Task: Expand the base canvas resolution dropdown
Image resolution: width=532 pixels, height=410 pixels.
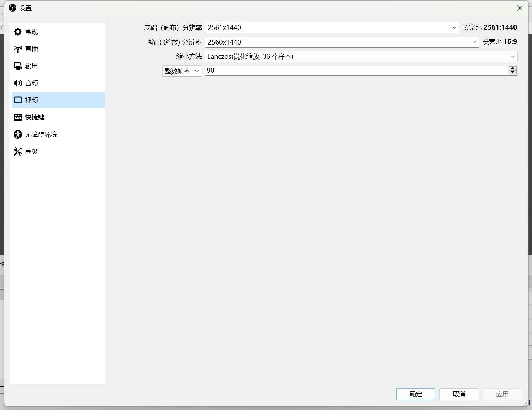Action: tap(454, 28)
